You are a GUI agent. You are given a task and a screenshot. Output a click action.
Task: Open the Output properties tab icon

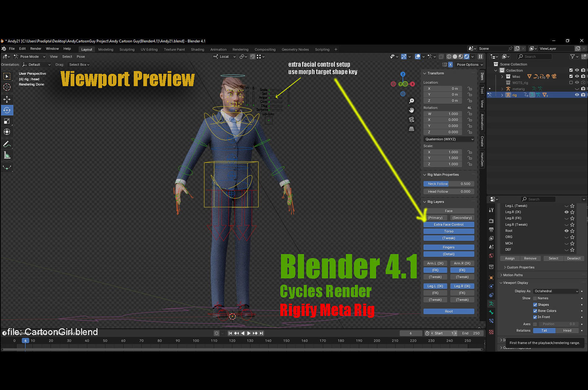[491, 230]
